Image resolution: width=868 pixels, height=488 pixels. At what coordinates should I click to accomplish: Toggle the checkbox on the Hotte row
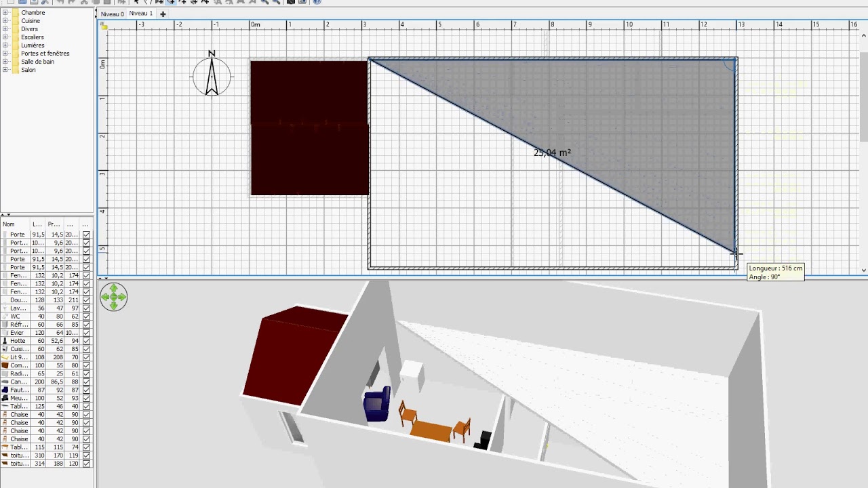(x=86, y=341)
